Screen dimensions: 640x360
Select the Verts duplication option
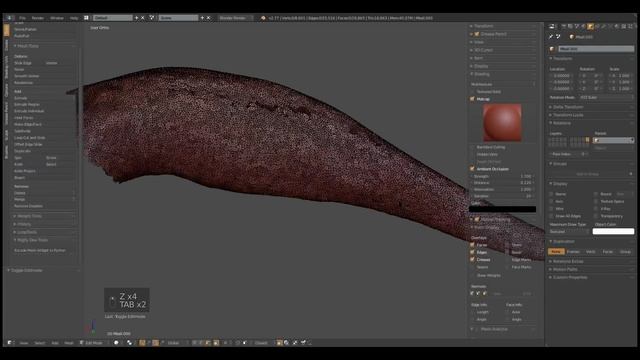click(590, 252)
